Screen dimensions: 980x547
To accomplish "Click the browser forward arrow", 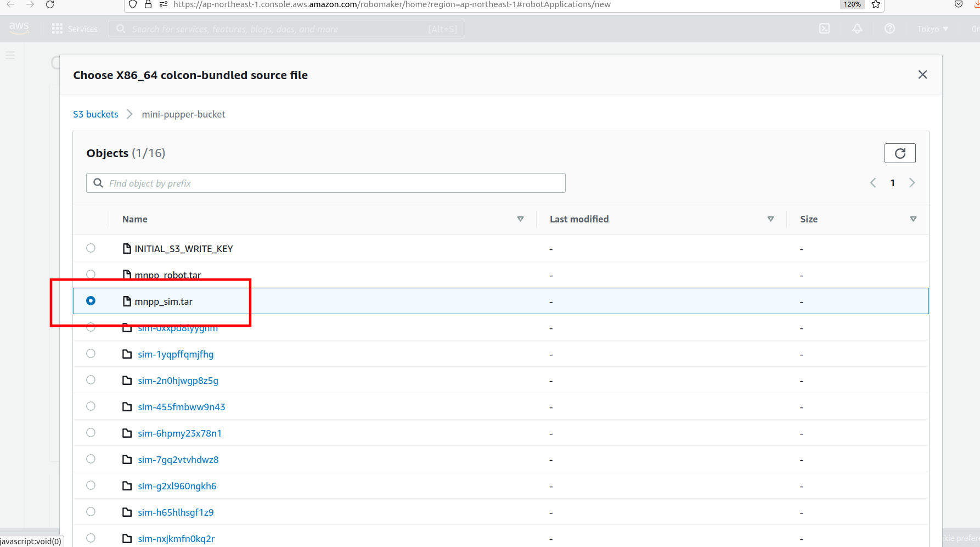I will click(x=30, y=4).
